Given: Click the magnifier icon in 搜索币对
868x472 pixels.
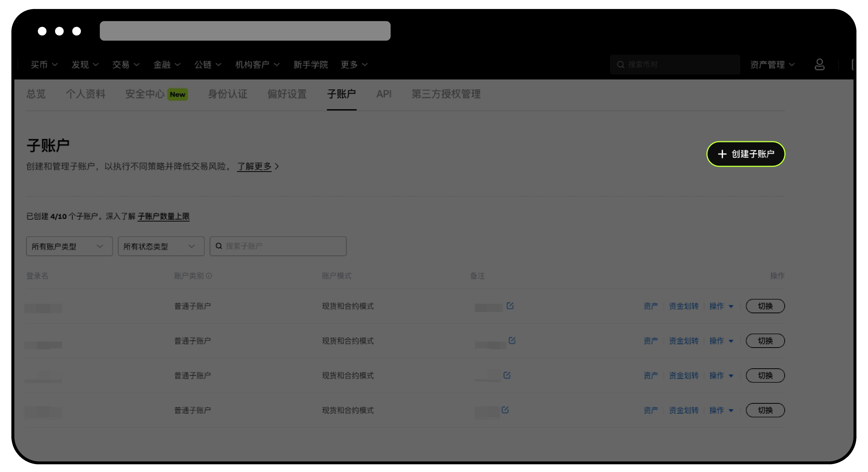Looking at the screenshot, I should (620, 64).
